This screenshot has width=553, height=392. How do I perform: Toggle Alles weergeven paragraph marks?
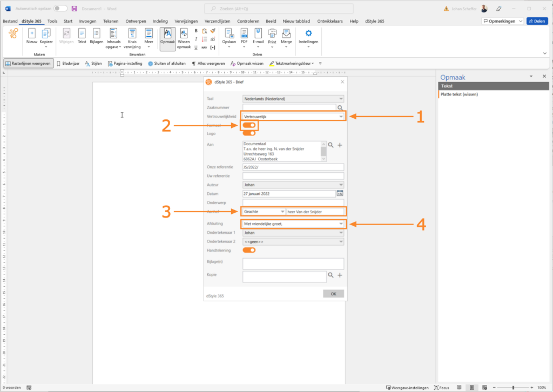(x=208, y=64)
